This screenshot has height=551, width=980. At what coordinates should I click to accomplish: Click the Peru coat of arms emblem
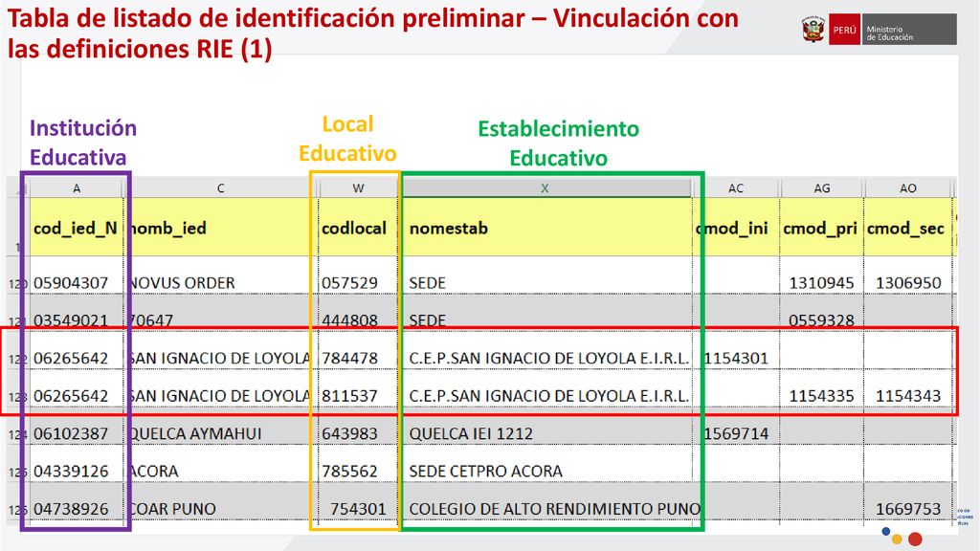(x=813, y=30)
